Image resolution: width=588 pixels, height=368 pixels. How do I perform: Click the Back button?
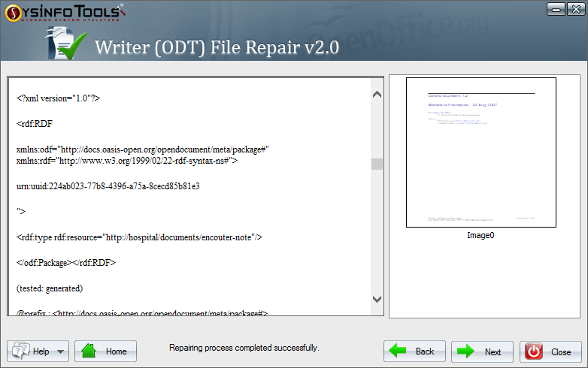414,351
